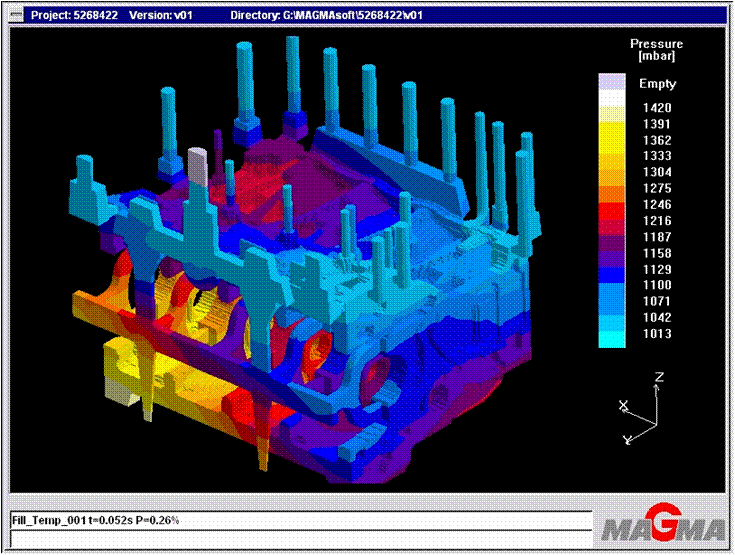Click the 1304 legend value
The width and height of the screenshot is (735, 555).
point(657,172)
